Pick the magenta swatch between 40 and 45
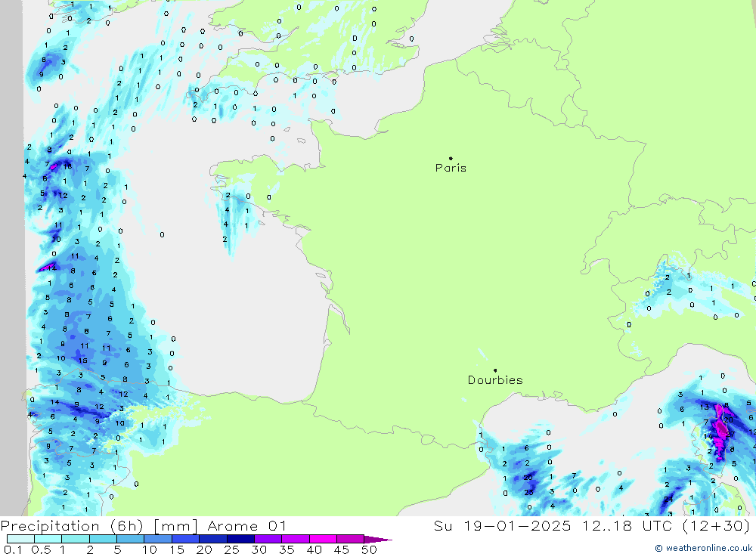Image resolution: width=756 pixels, height=554 pixels. 323,539
